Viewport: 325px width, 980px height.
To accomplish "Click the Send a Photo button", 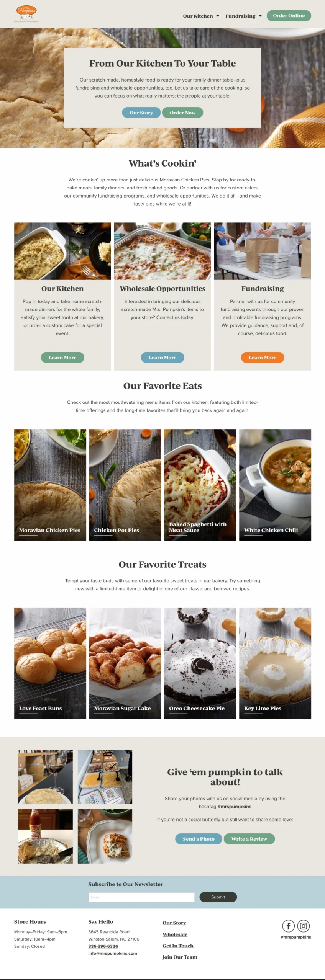I will click(199, 839).
